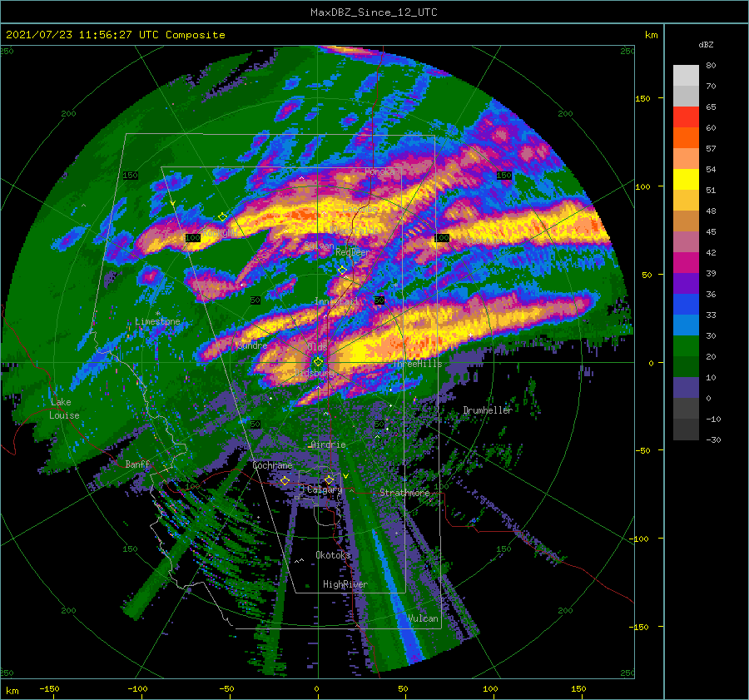Select the slate purple 0-10 dBZ legend swatch
Viewport: 749px width, 700px height.
click(686, 388)
